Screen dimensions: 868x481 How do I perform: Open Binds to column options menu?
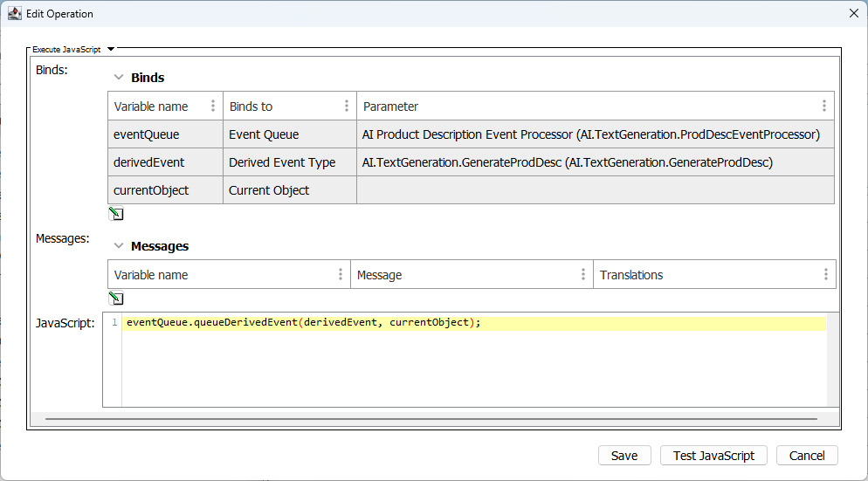click(x=347, y=107)
